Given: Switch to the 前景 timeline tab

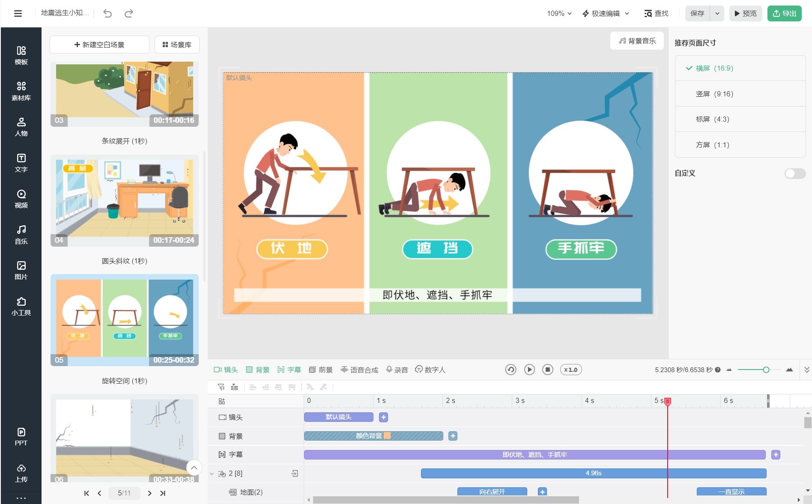Looking at the screenshot, I should [321, 370].
